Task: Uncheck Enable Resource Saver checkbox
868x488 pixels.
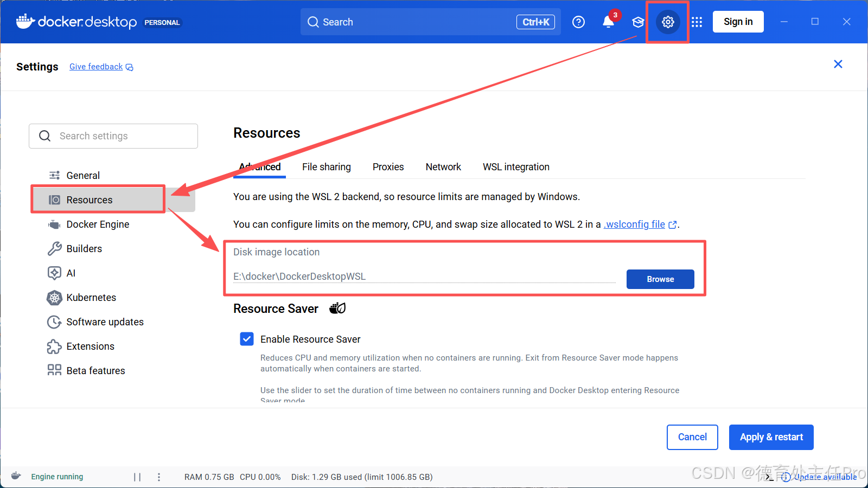Action: [x=247, y=339]
